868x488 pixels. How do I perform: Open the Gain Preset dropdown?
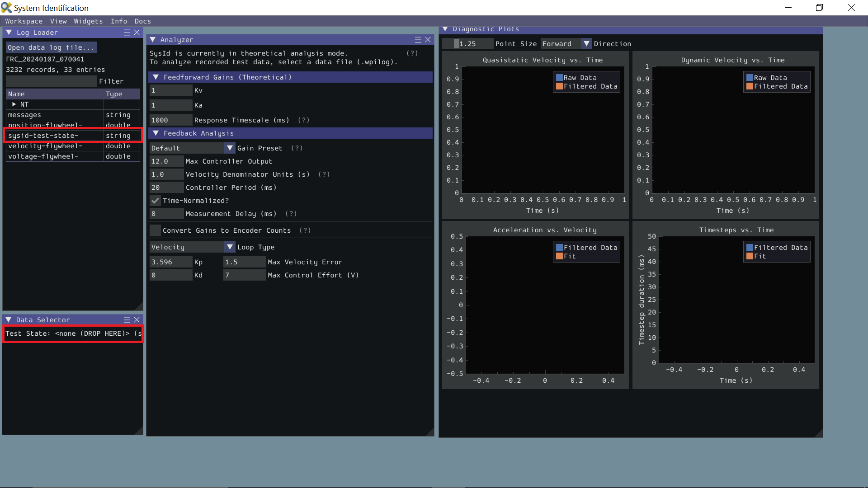pyautogui.click(x=229, y=148)
